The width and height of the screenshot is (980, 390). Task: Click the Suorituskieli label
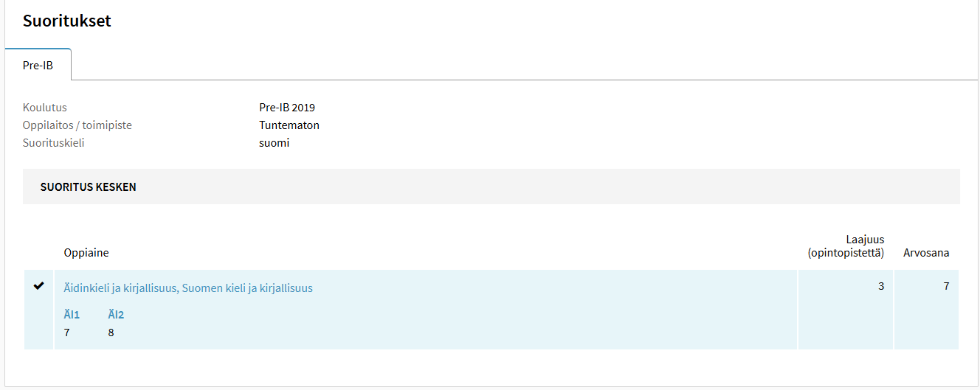tap(54, 143)
